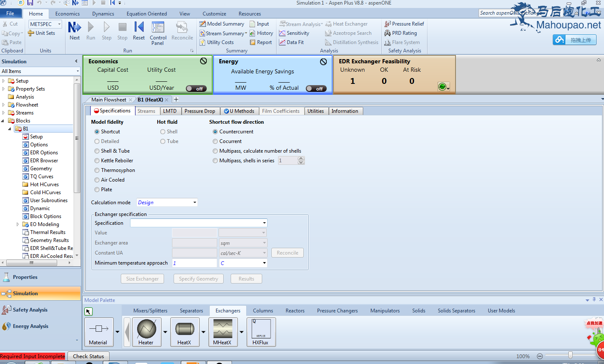
Task: Expand the Flowsheet tree node
Action: 4,105
